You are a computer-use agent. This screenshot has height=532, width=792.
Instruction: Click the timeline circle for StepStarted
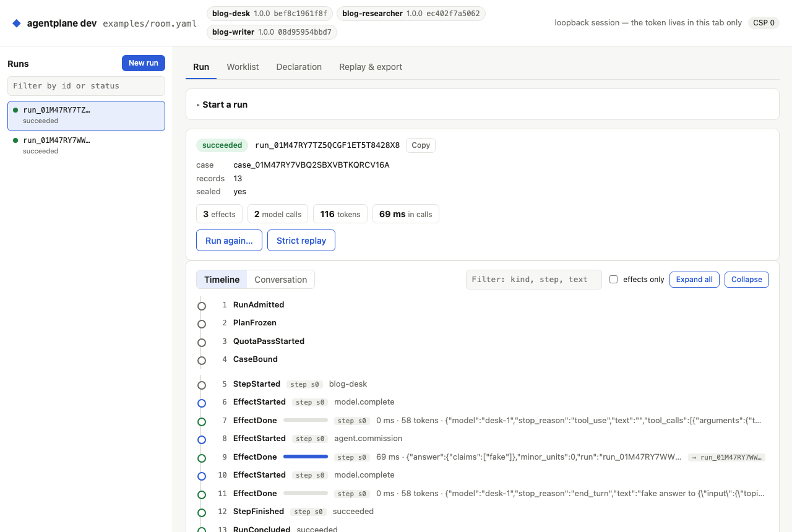[202, 385]
